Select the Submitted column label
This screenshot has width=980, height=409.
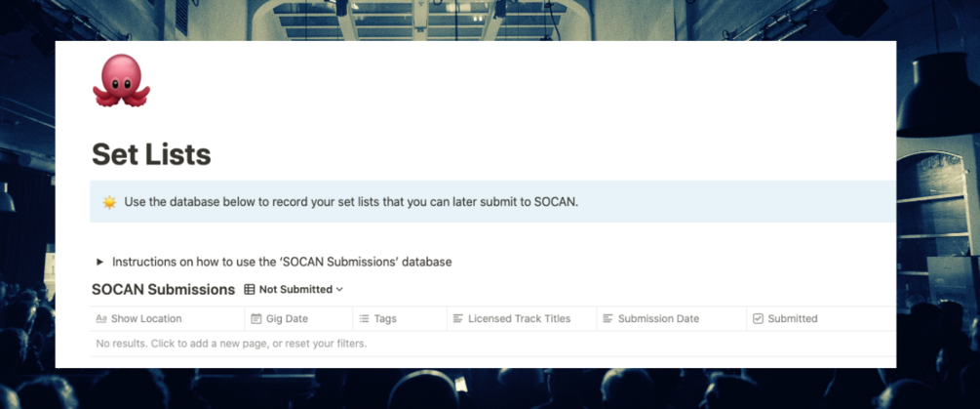coord(793,319)
